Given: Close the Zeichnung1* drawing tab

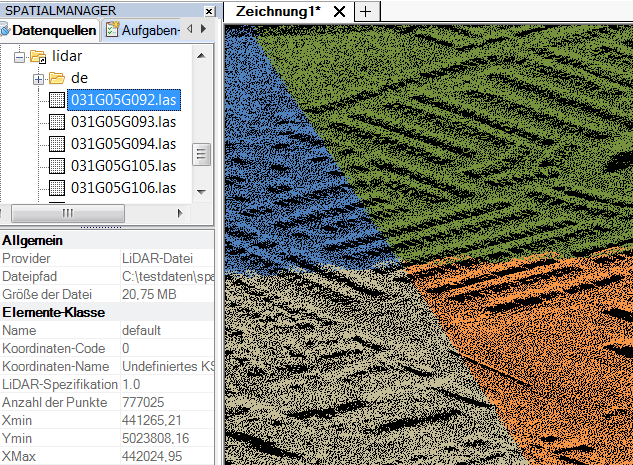Looking at the screenshot, I should (340, 12).
